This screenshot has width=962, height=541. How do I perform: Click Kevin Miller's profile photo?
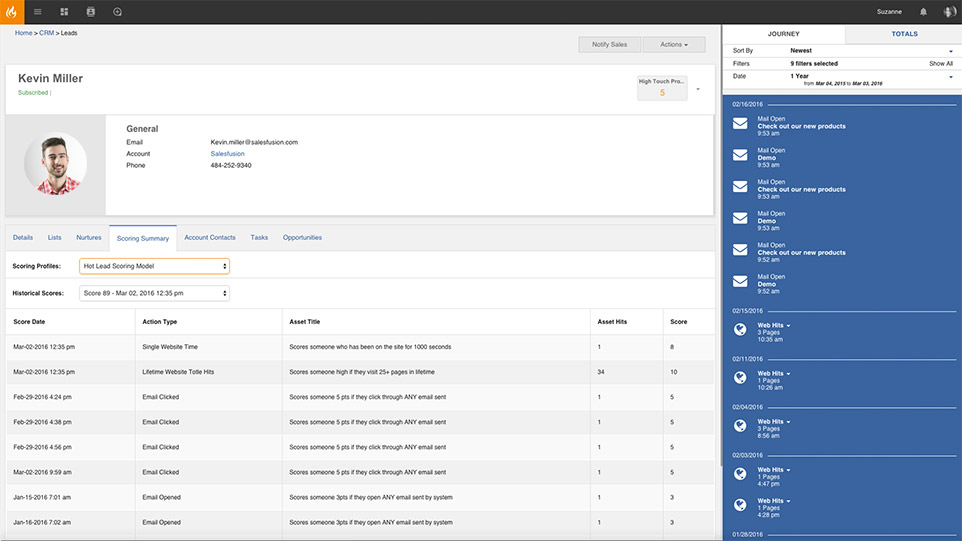pyautogui.click(x=55, y=164)
